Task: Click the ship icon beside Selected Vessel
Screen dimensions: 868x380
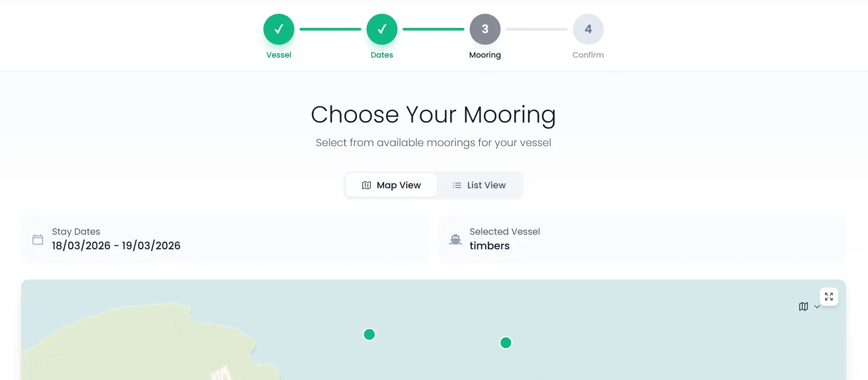Action: point(455,239)
